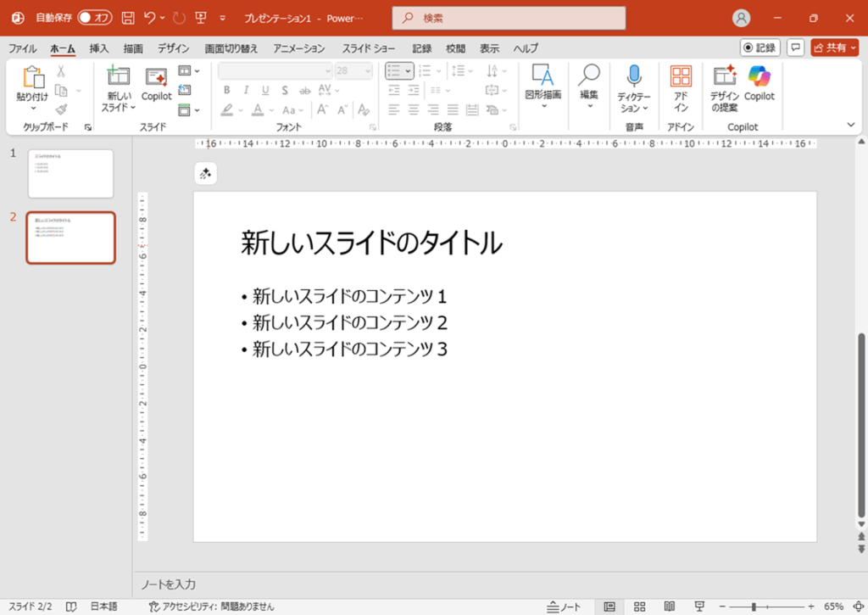This screenshot has height=615, width=868.
Task: Apply Bold formatting with the B icon
Action: click(x=227, y=89)
